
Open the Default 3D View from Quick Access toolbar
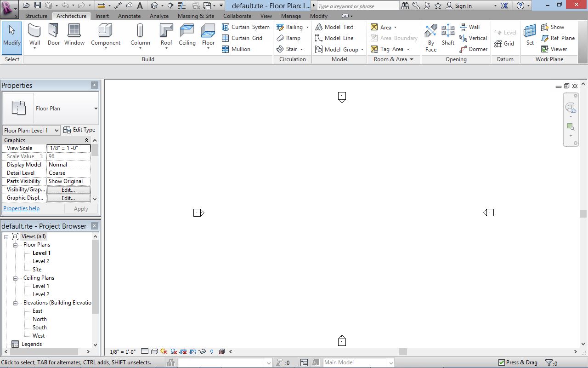pos(154,5)
